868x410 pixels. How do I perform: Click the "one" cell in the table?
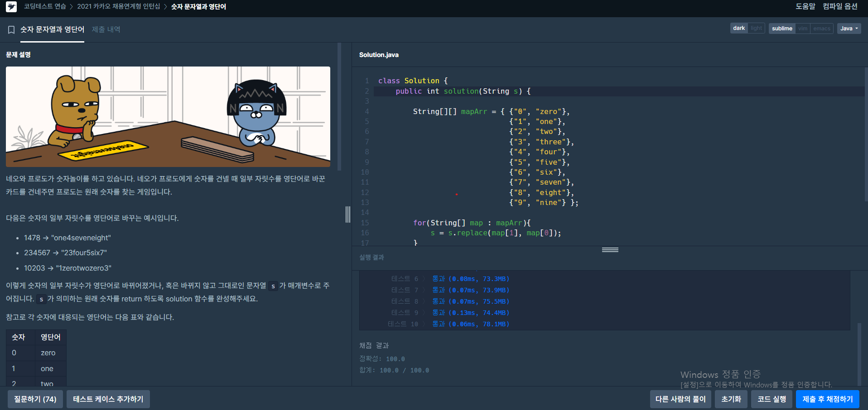[50, 369]
